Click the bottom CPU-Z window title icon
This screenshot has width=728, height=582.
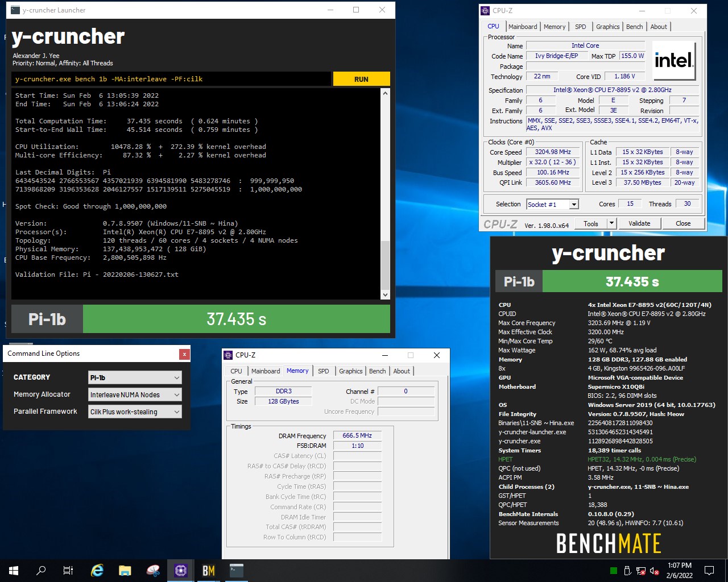tap(228, 355)
